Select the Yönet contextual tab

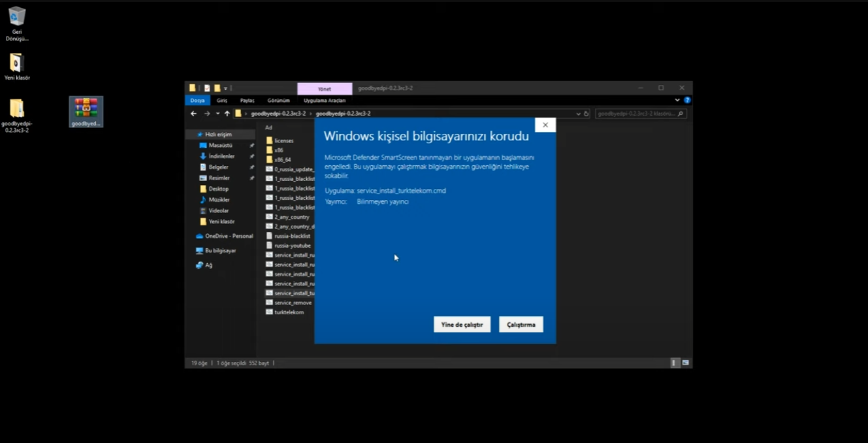(325, 89)
